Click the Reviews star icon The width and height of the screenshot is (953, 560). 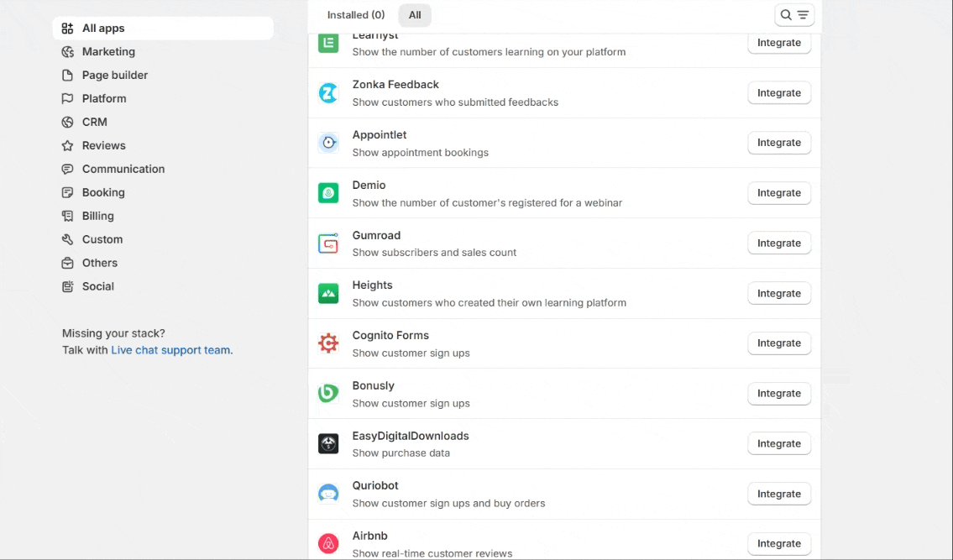(x=67, y=146)
